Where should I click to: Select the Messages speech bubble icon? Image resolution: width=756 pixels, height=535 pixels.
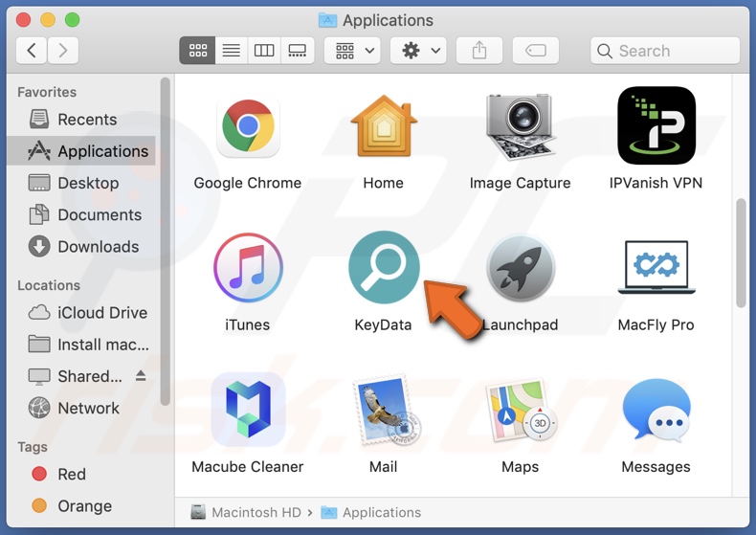[x=656, y=411]
